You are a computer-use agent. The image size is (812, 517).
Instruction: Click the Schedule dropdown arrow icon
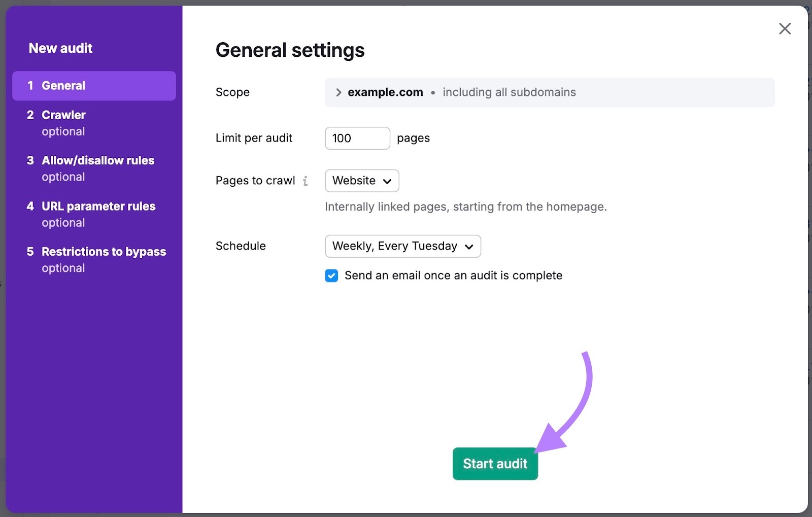coord(469,246)
